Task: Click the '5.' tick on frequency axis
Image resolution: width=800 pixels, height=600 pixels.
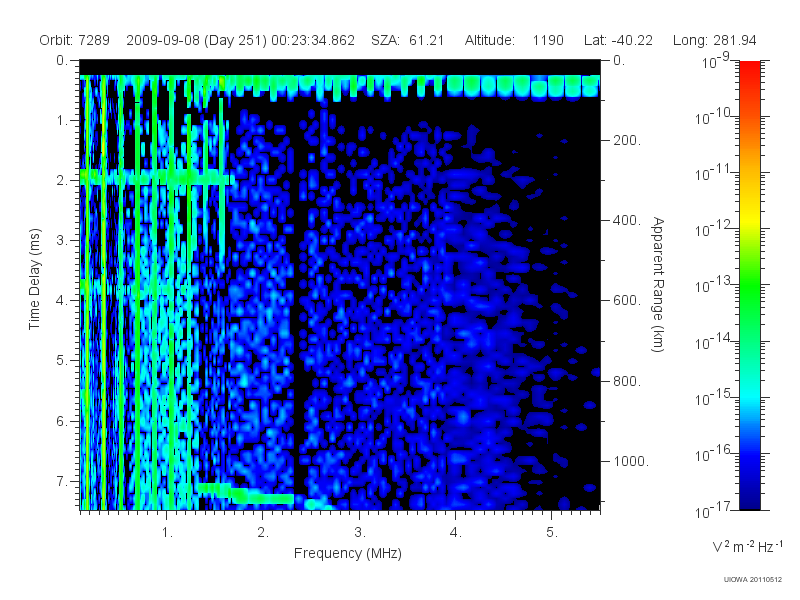Action: pyautogui.click(x=552, y=533)
